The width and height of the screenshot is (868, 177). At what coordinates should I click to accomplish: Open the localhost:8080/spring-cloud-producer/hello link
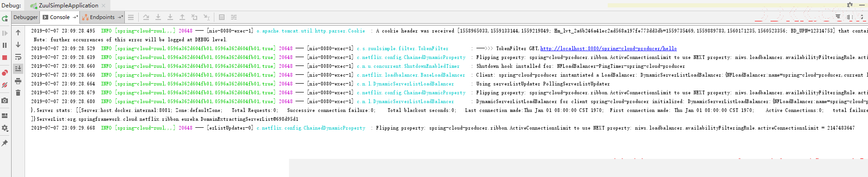(609, 48)
